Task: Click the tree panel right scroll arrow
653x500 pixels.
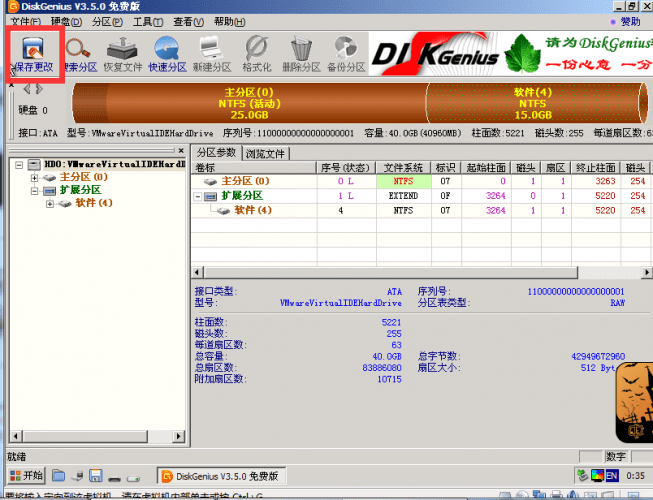Action: [x=178, y=436]
